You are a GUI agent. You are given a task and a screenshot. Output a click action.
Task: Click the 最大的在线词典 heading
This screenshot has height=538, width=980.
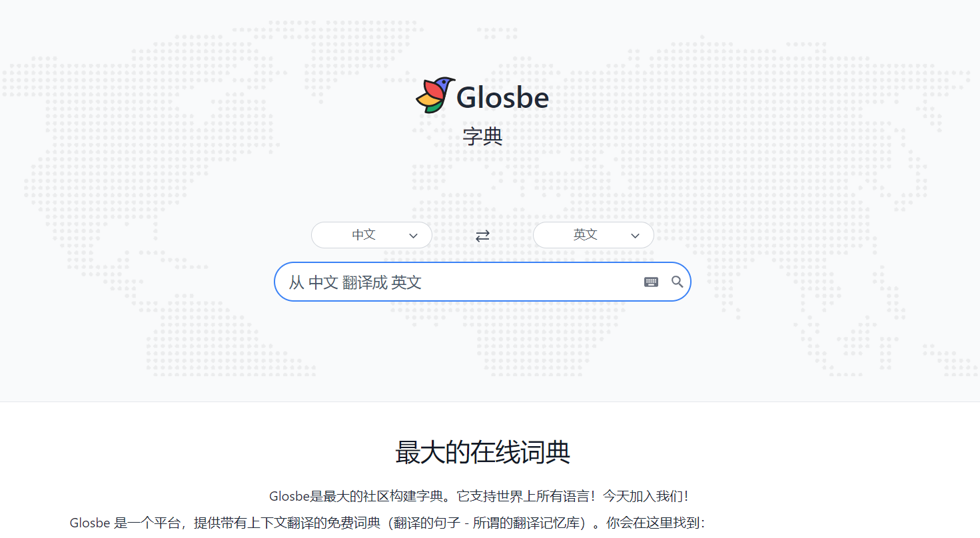482,453
